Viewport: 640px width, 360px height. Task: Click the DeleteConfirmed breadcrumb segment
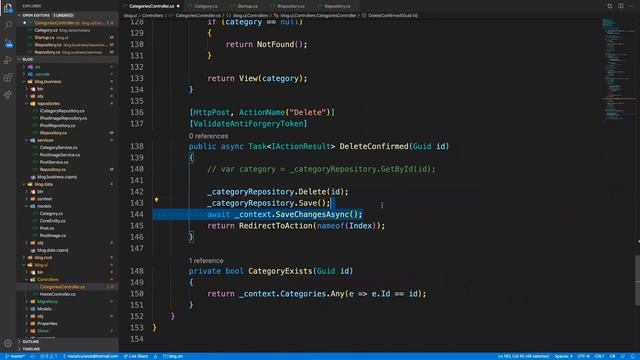coord(390,16)
